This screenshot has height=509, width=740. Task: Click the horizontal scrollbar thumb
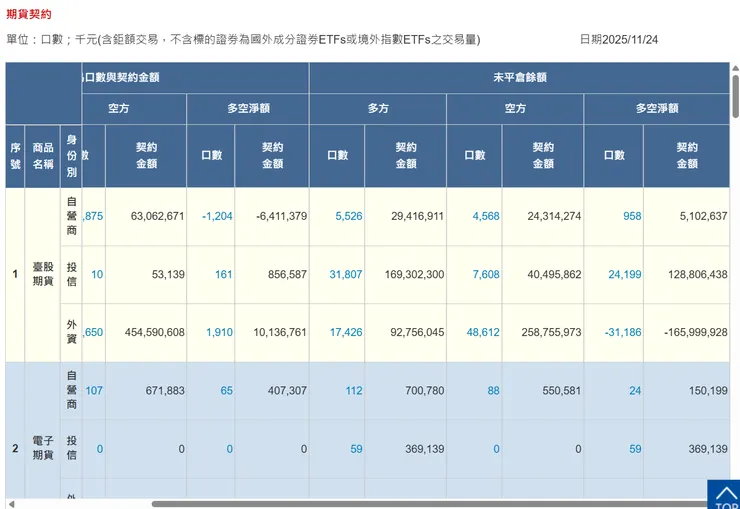pos(430,504)
